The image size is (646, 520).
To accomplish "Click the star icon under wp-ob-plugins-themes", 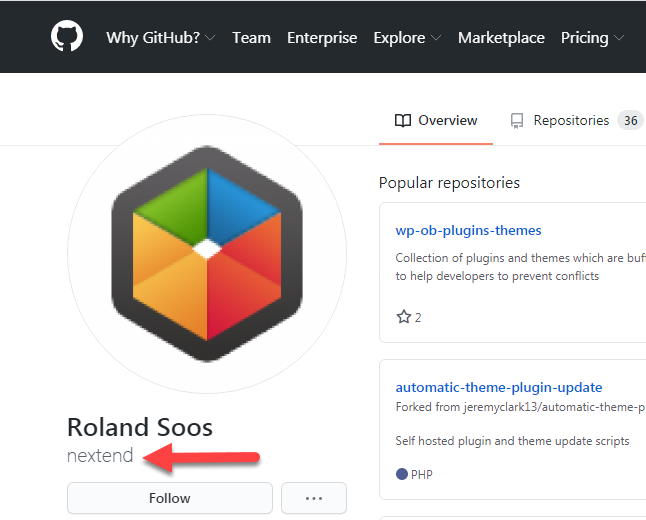I will (404, 317).
